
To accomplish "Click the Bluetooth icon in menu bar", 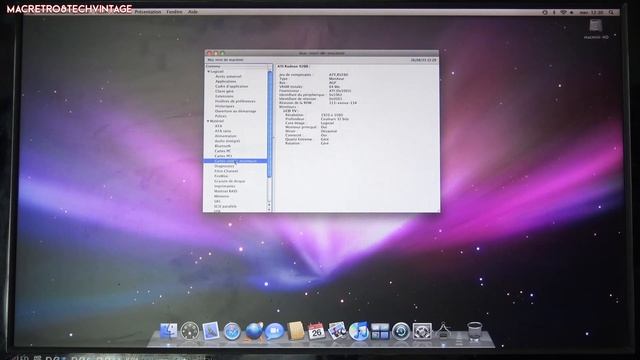I will pos(554,12).
